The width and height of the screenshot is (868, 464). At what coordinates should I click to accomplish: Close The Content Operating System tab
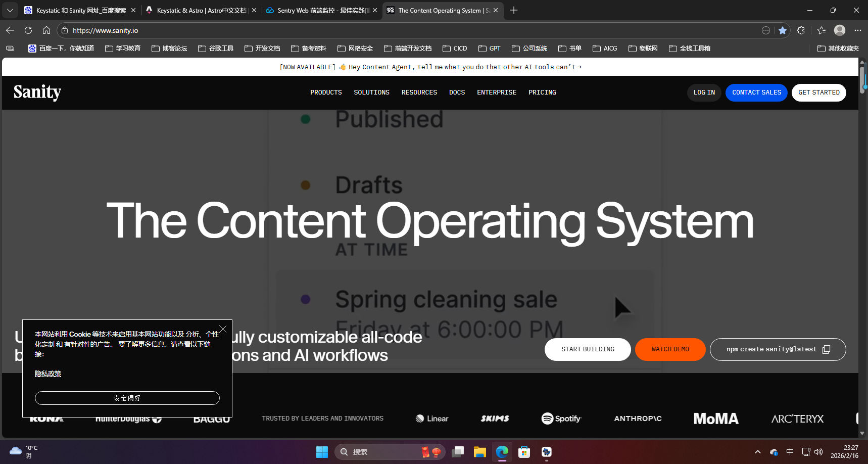(x=496, y=10)
